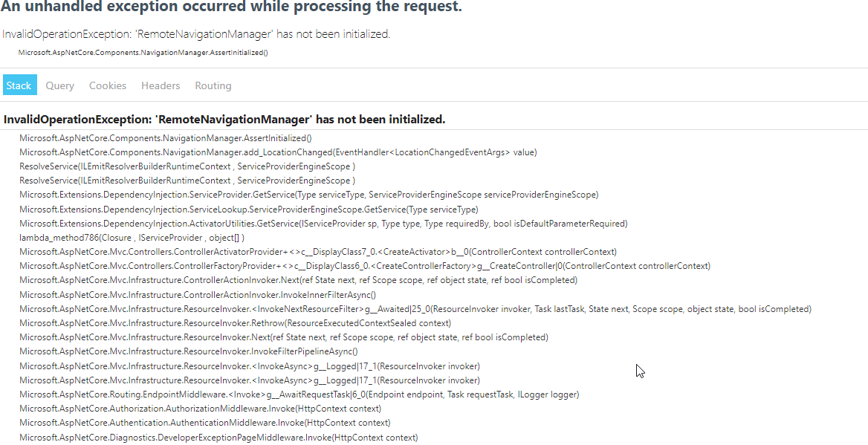The height and width of the screenshot is (445, 868).
Task: Expand the AuthorizationMiddleware.Invoke stack frame
Action: tap(201, 409)
